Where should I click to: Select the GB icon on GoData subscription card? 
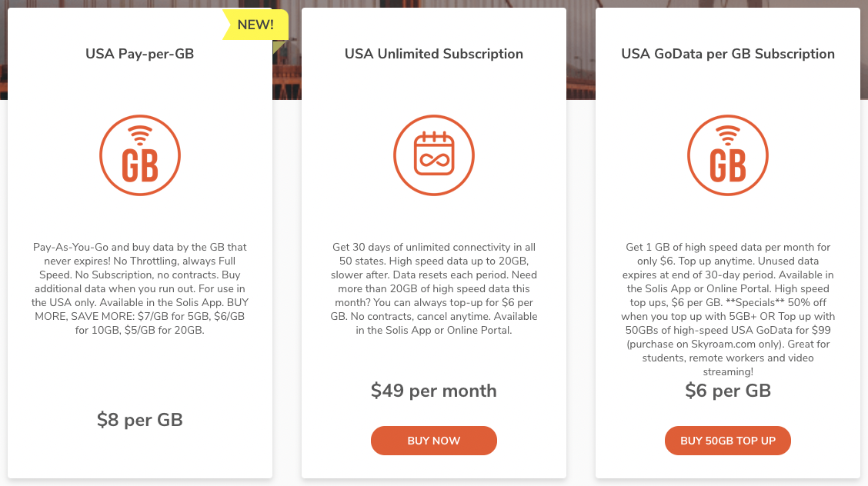727,155
